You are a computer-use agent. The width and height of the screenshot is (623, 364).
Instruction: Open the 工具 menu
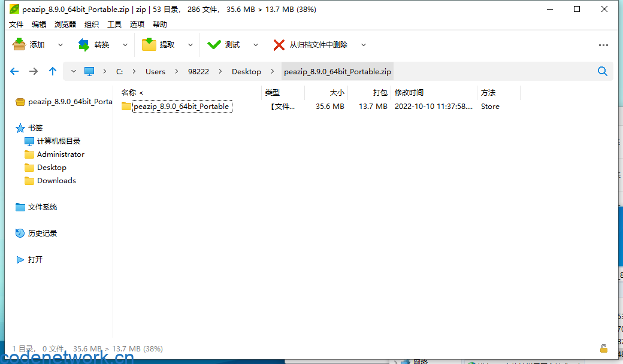pyautogui.click(x=114, y=24)
